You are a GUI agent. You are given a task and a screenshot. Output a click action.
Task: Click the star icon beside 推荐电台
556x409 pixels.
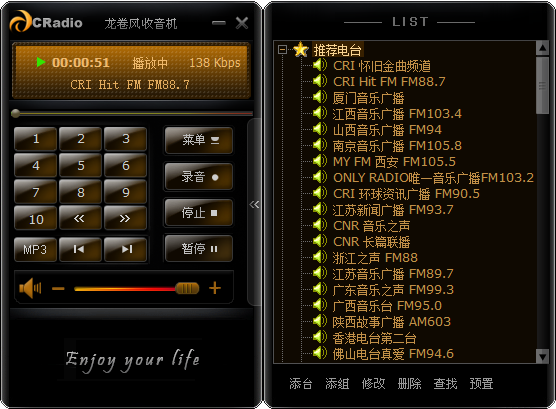pos(301,49)
